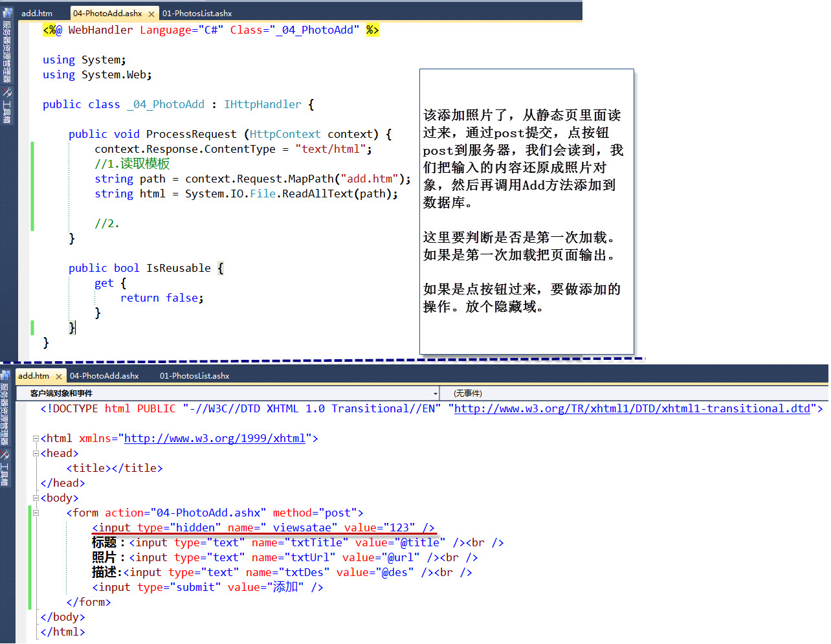This screenshot has width=831, height=644.
Task: Collapse the <body> element node
Action: click(x=36, y=498)
